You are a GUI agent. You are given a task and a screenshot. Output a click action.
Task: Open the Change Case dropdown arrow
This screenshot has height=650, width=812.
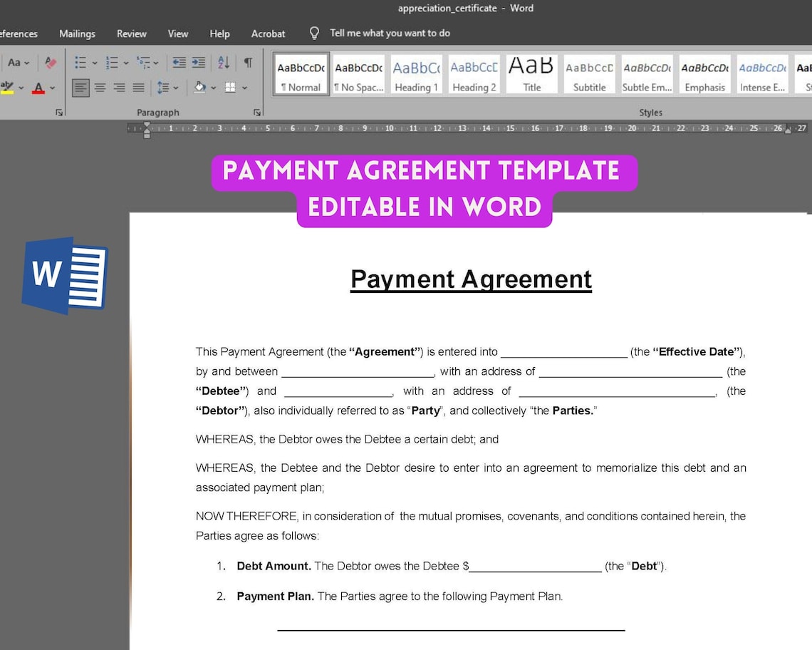pyautogui.click(x=27, y=62)
